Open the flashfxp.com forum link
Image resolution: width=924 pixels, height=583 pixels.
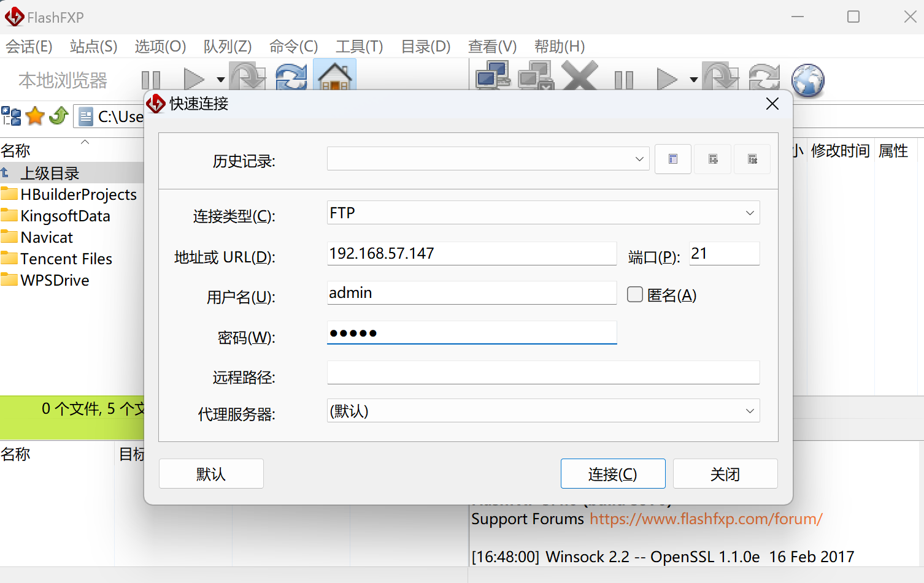[x=706, y=519]
